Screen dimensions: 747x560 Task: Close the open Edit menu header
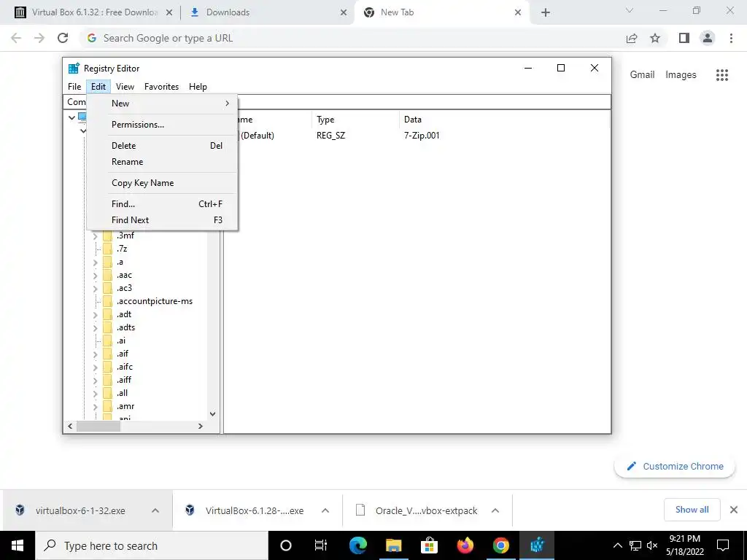point(98,87)
